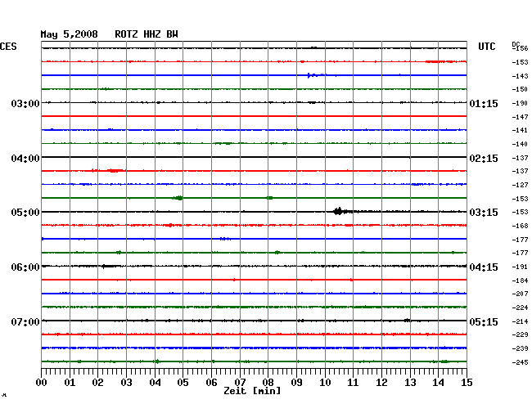Select the "04:00" local time label
Image resolution: width=532 pixels, height=404 pixels.
click(x=25, y=159)
